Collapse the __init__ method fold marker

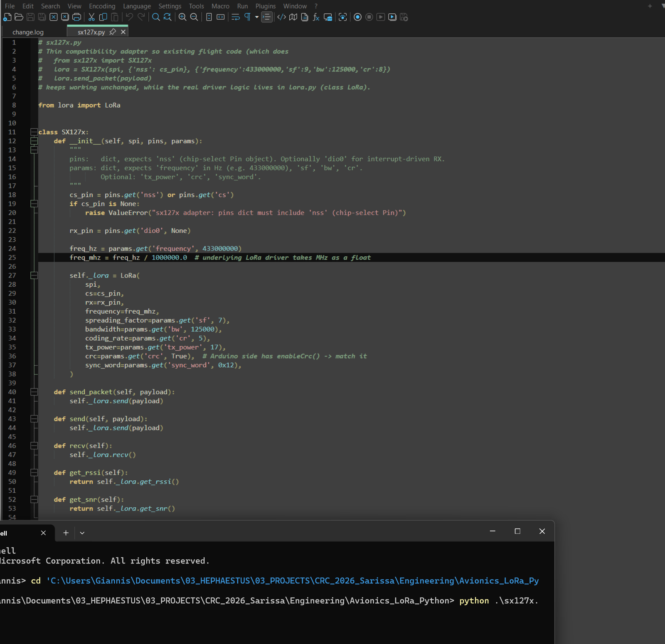click(x=34, y=141)
